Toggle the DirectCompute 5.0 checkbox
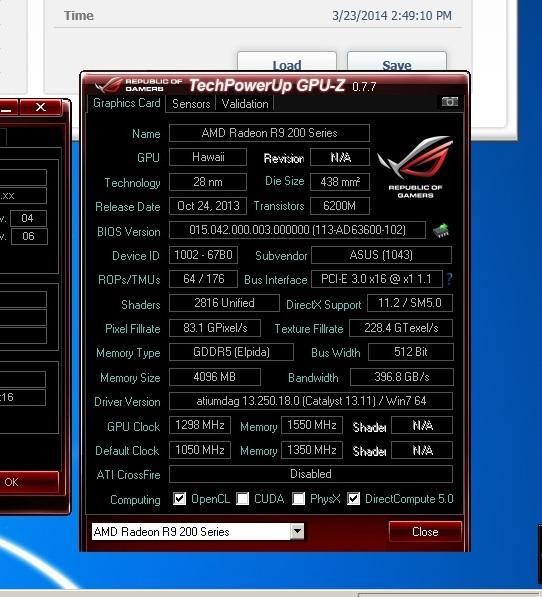 [353, 498]
